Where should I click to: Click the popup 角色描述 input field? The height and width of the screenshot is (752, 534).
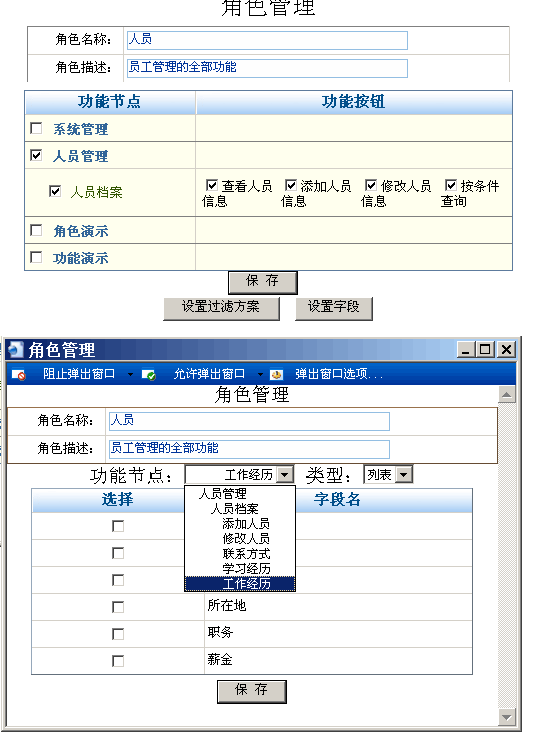[x=249, y=449]
